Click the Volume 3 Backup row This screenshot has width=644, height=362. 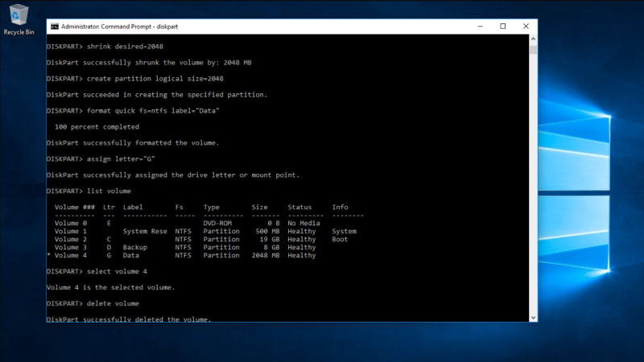pyautogui.click(x=185, y=248)
